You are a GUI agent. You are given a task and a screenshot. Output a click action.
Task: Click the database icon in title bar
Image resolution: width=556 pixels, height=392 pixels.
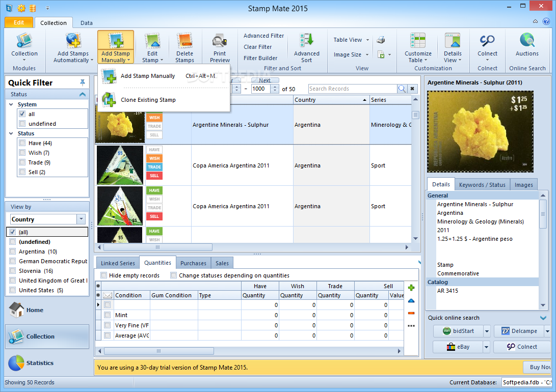[33, 8]
